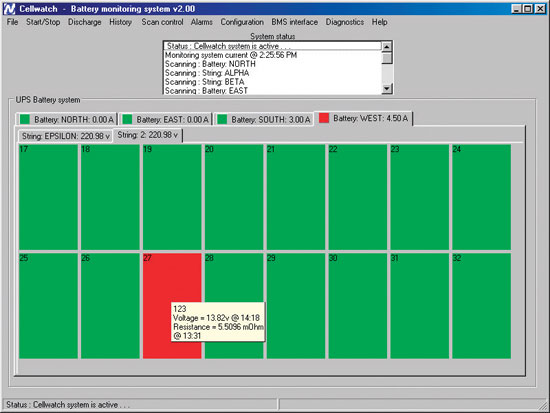The height and width of the screenshot is (413, 550).
Task: Click the red status swatch on Battery: WEST
Action: (x=324, y=118)
